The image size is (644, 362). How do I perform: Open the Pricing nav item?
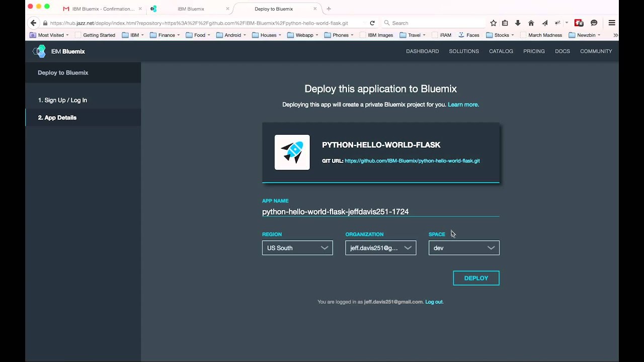tap(534, 51)
